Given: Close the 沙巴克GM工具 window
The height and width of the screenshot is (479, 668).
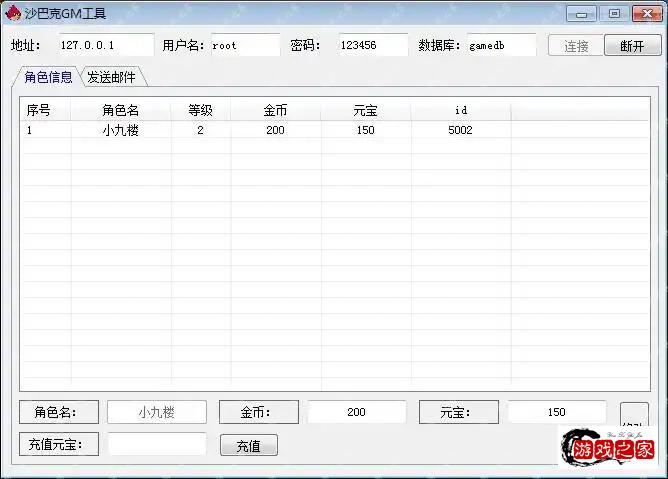Looking at the screenshot, I should pyautogui.click(x=647, y=14).
